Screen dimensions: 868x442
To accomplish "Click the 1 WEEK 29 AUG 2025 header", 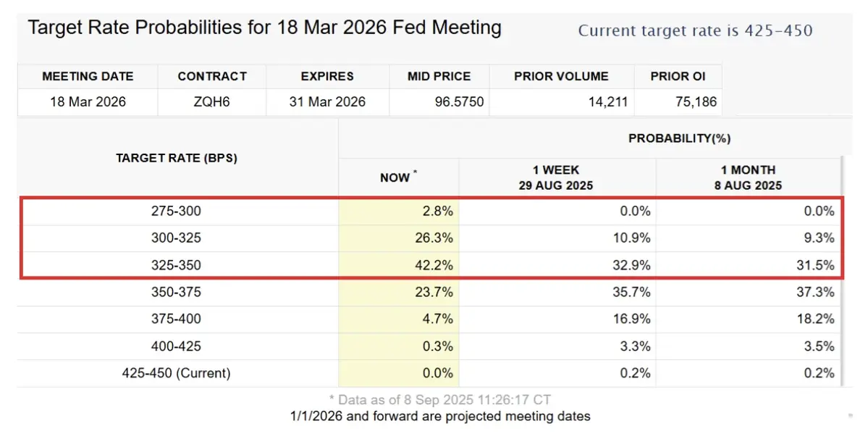I will click(556, 178).
